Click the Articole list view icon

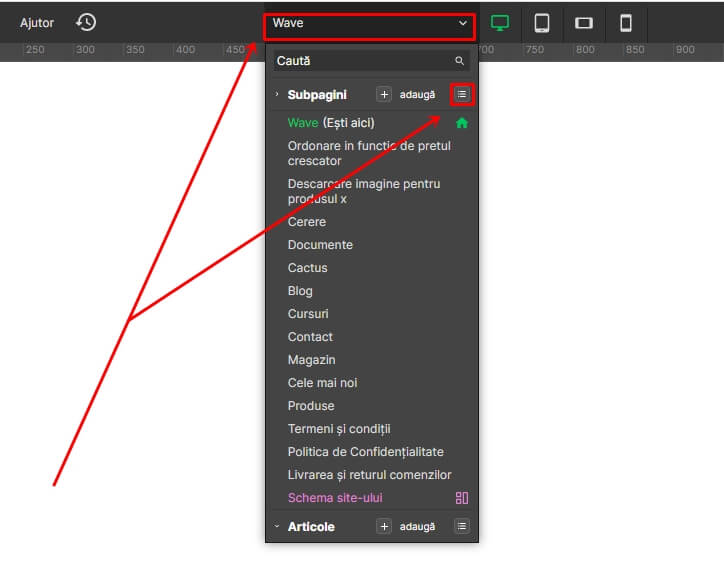(461, 526)
